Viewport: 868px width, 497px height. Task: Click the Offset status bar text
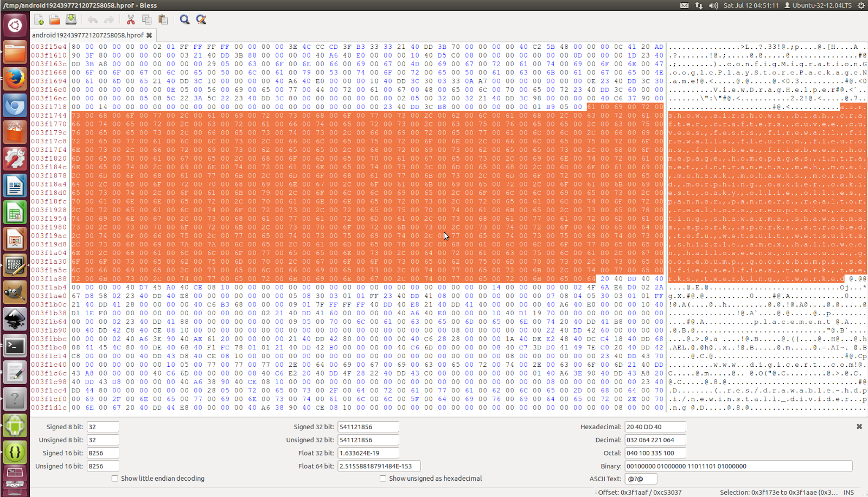640,493
